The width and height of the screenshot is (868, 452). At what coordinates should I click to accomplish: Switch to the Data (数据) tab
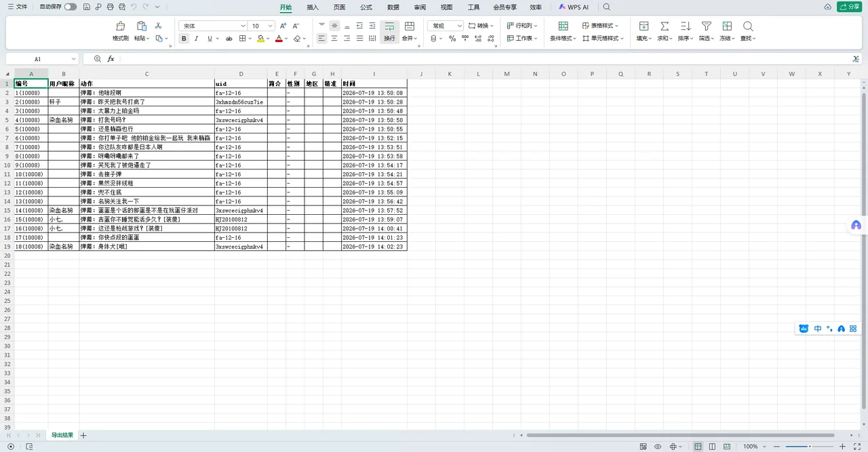tap(393, 7)
